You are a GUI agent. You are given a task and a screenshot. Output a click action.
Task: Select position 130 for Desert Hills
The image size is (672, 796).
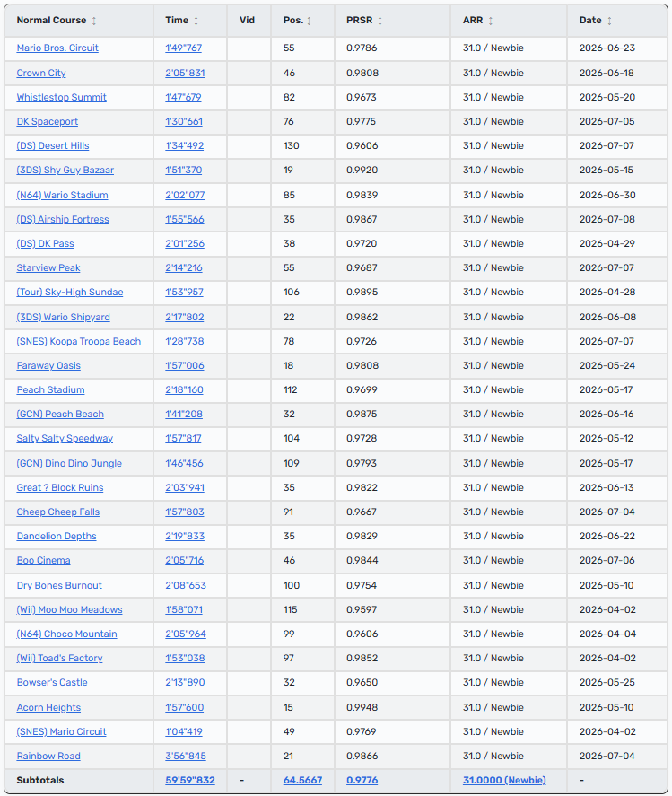point(292,146)
